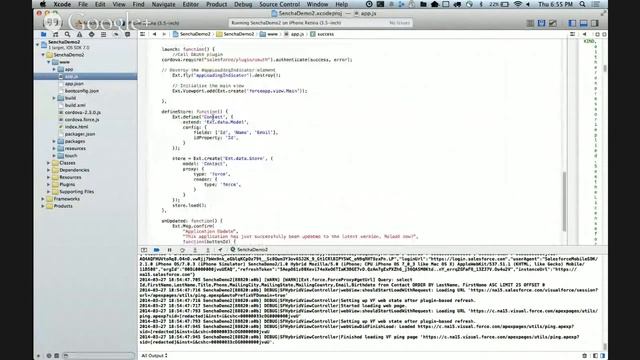Click Simulate location arrow icon
The image size is (640, 360).
220,250
